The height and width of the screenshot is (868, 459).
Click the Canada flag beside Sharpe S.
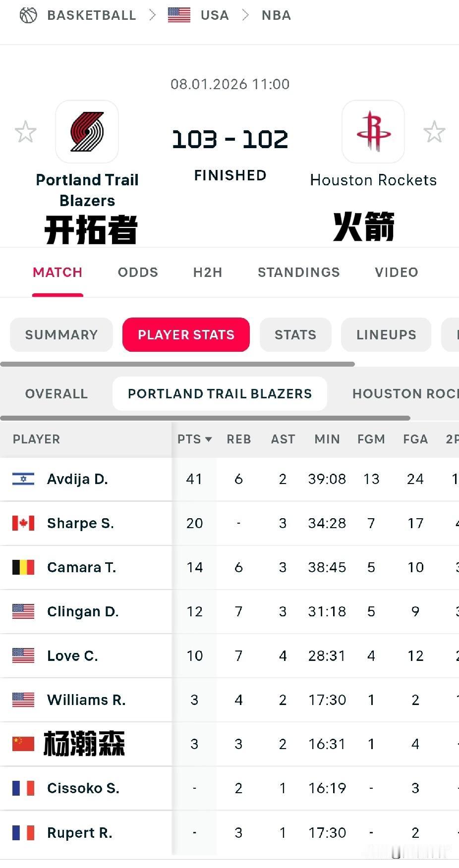tap(22, 523)
